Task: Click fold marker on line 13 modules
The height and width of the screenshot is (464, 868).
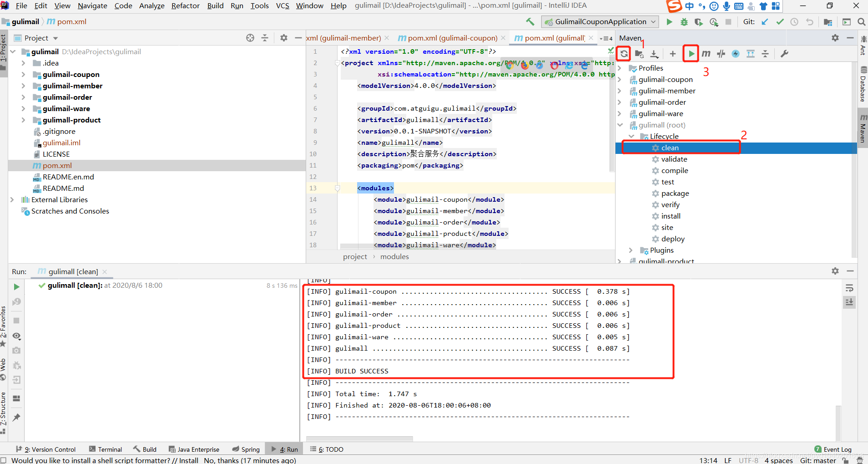Action: pyautogui.click(x=338, y=188)
